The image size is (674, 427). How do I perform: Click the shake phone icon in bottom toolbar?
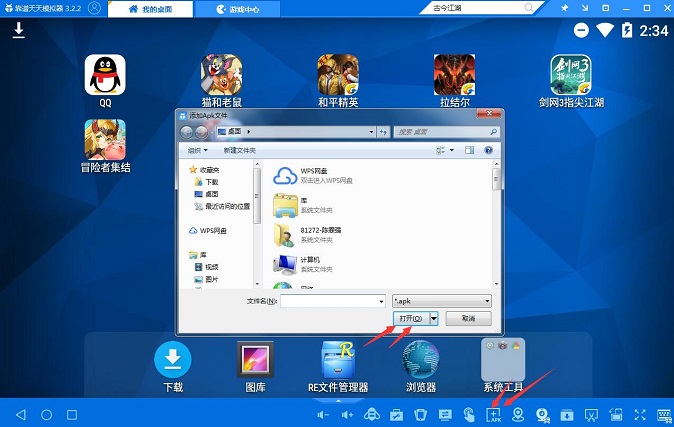pos(420,415)
